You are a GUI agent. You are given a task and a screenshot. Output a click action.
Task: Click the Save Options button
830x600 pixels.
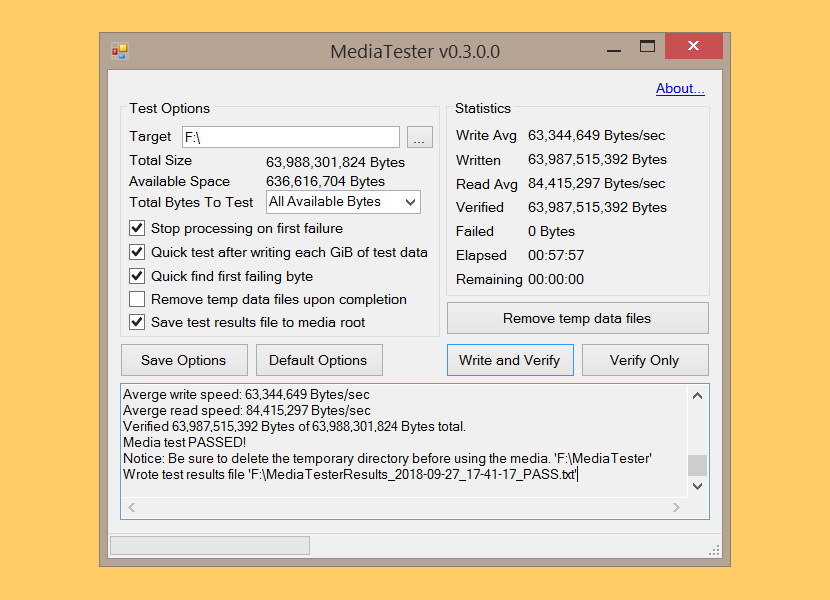point(183,360)
